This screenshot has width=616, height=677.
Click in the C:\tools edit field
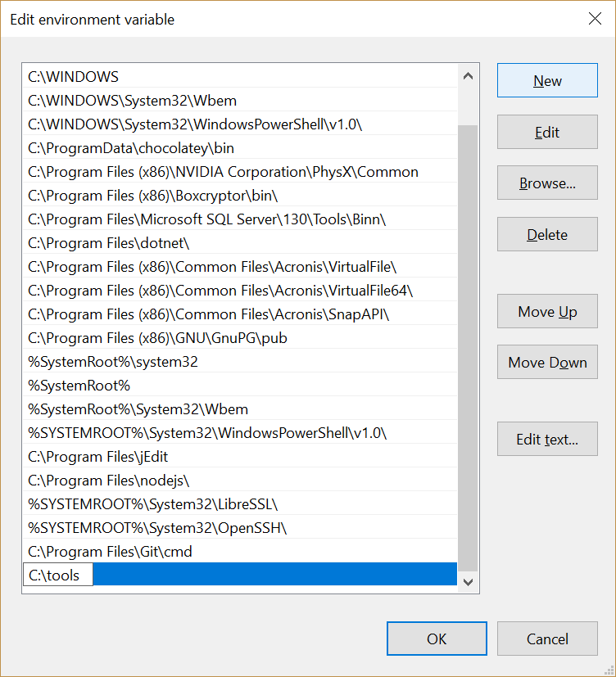pyautogui.click(x=57, y=575)
